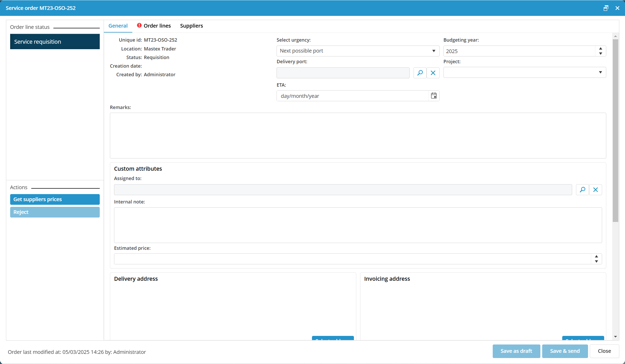Click the Delivery port search magnifier icon

click(420, 73)
